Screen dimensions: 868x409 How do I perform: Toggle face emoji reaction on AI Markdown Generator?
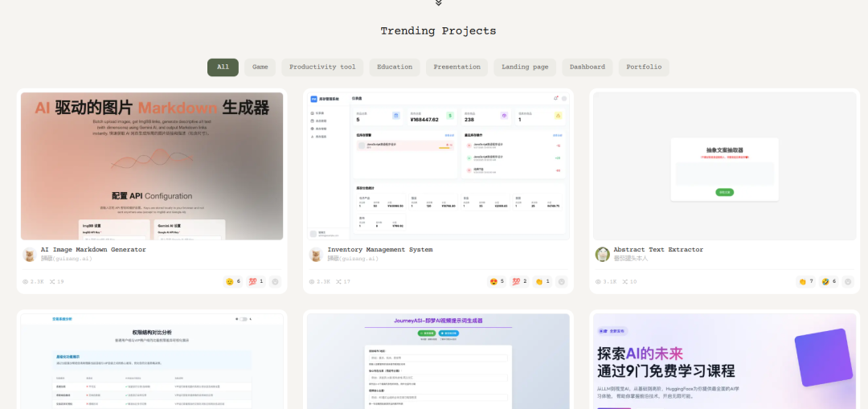pos(233,282)
